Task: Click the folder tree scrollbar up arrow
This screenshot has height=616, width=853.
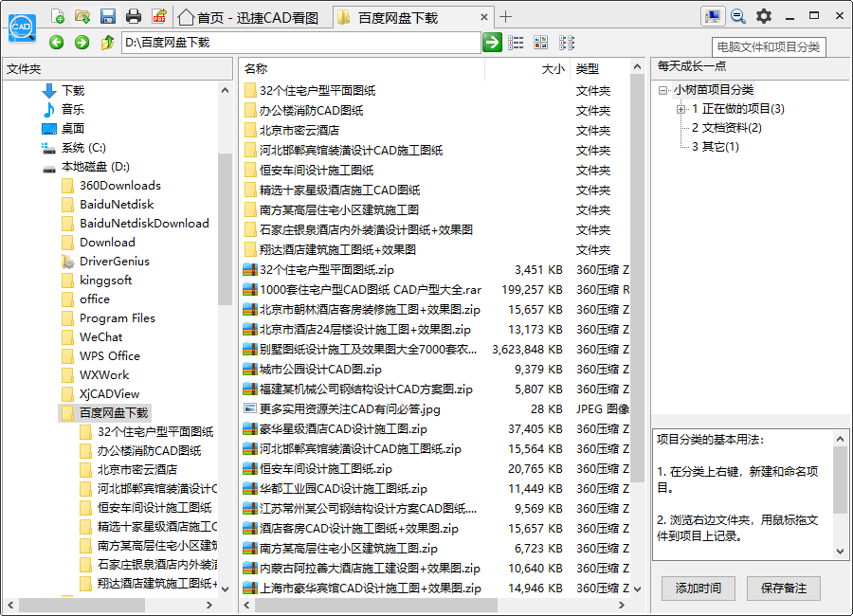Action: tap(226, 90)
